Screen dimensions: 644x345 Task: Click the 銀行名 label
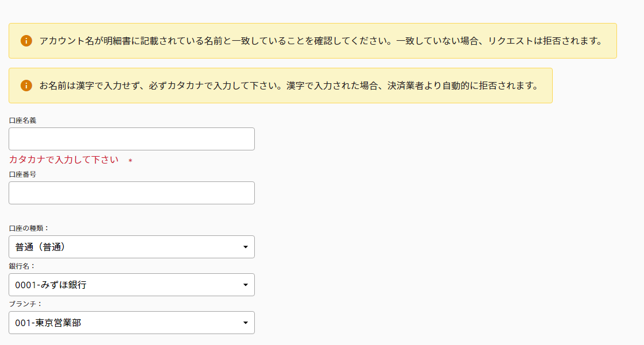tap(22, 266)
